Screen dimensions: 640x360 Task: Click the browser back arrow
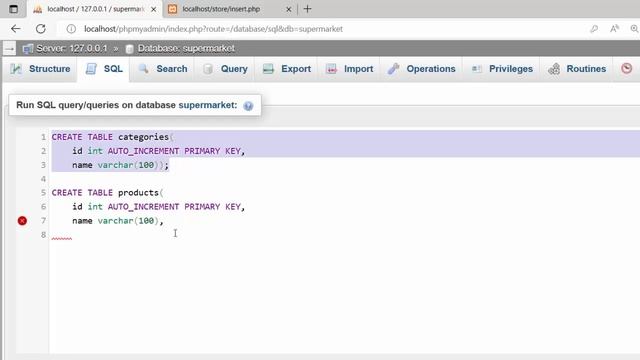point(16,29)
